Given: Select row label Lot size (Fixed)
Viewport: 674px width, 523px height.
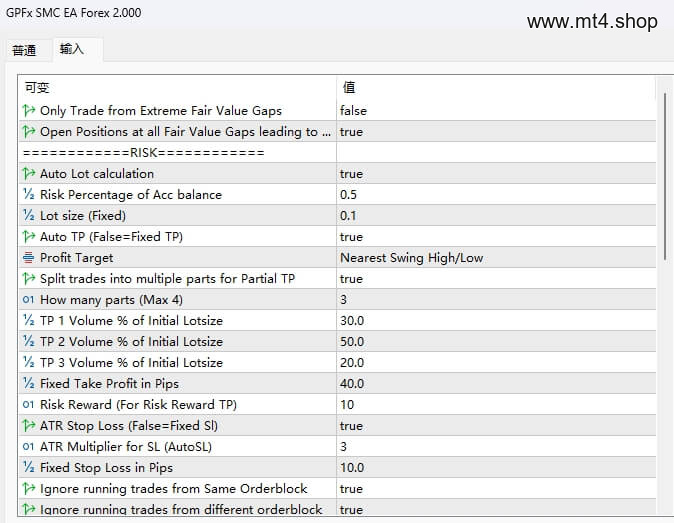Looking at the screenshot, I should (83, 215).
